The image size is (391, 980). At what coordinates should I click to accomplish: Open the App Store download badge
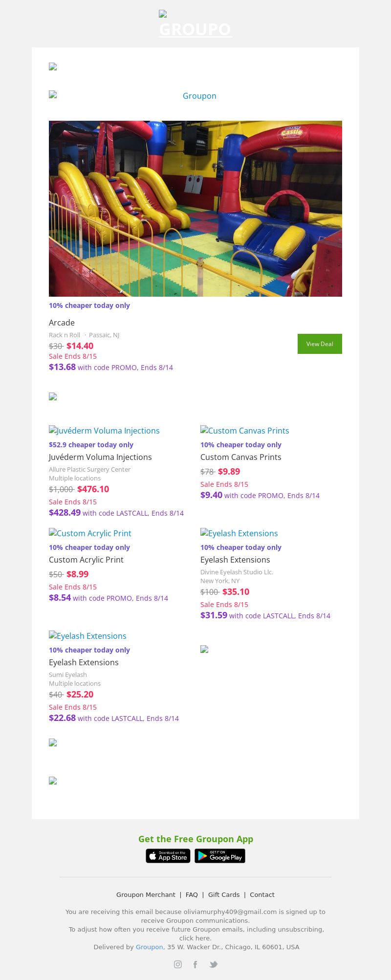tap(168, 856)
